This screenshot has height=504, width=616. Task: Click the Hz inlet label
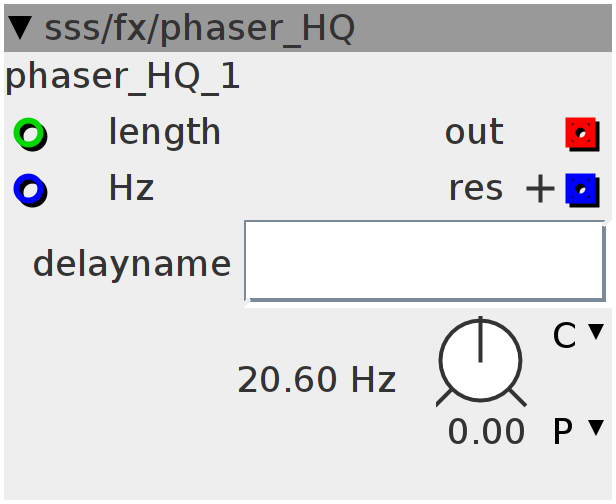coord(131,188)
